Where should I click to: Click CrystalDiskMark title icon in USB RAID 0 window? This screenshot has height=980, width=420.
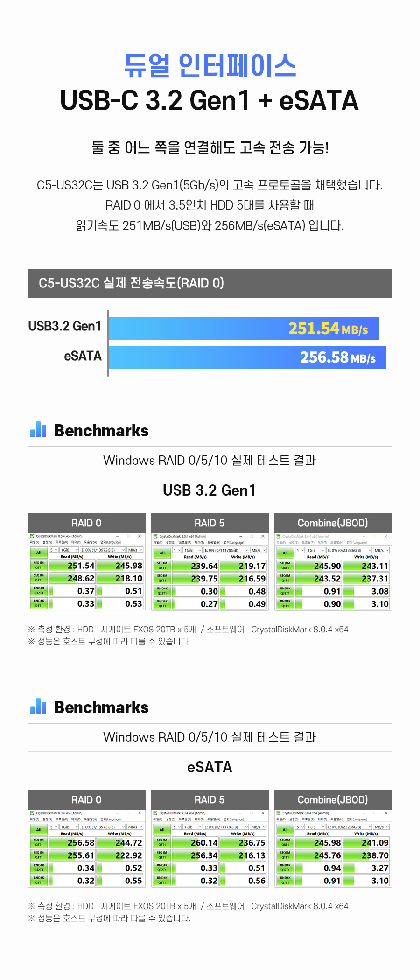(32, 536)
